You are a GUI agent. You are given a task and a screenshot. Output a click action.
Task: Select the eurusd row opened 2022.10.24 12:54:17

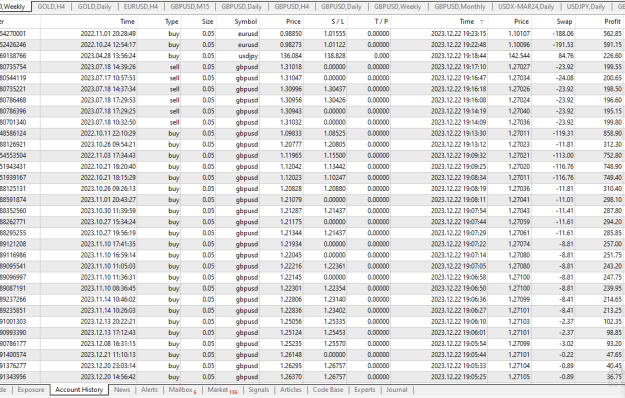pos(312,45)
